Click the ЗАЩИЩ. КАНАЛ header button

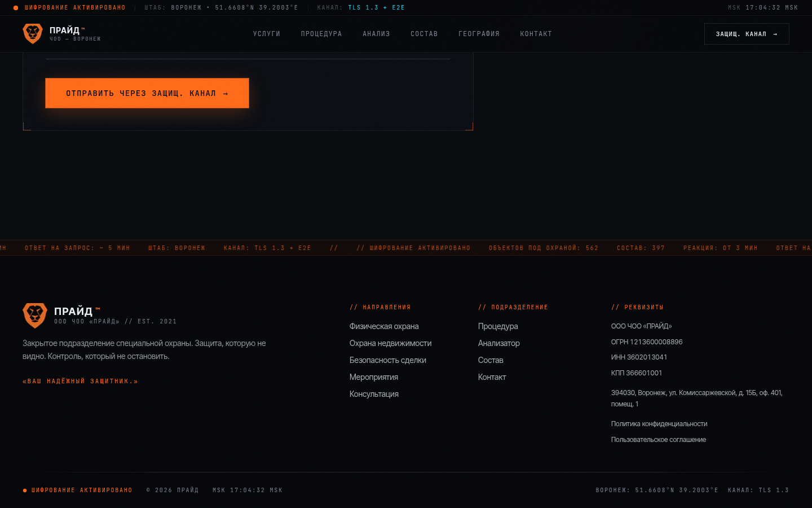pos(747,34)
